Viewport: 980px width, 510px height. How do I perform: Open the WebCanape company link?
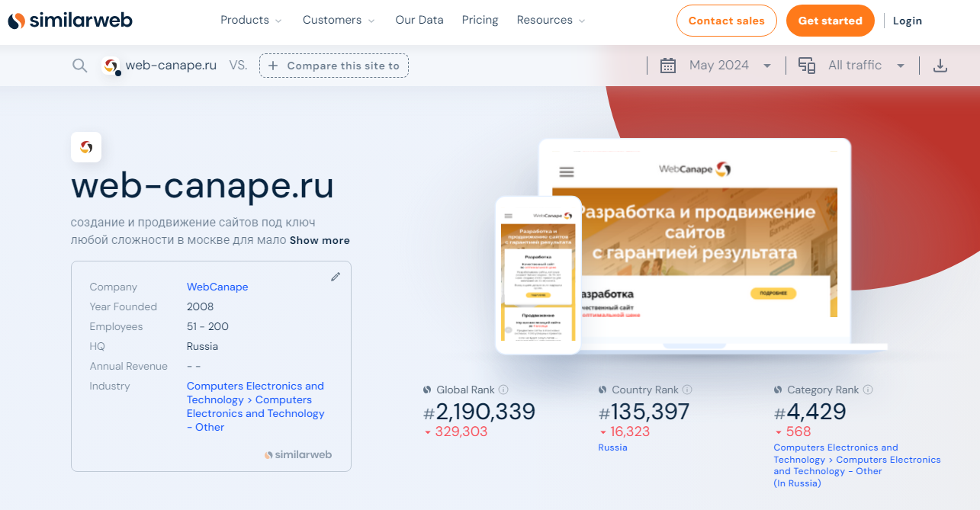point(217,287)
